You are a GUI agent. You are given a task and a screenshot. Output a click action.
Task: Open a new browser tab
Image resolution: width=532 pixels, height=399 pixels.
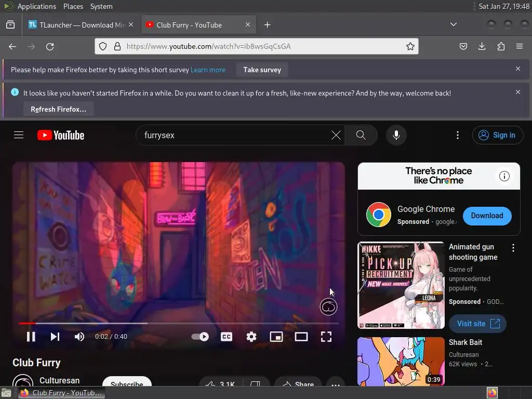coord(268,25)
